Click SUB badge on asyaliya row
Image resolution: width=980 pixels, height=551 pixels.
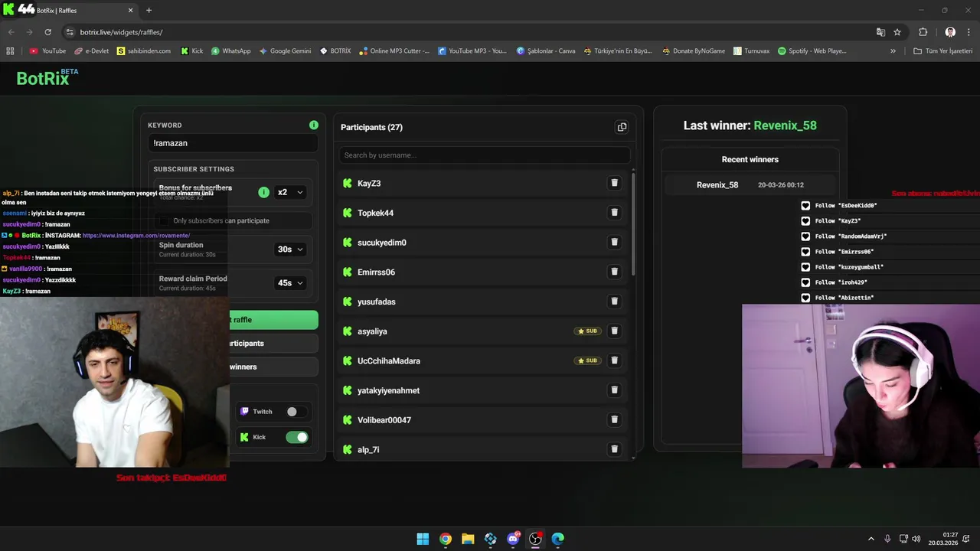(587, 331)
